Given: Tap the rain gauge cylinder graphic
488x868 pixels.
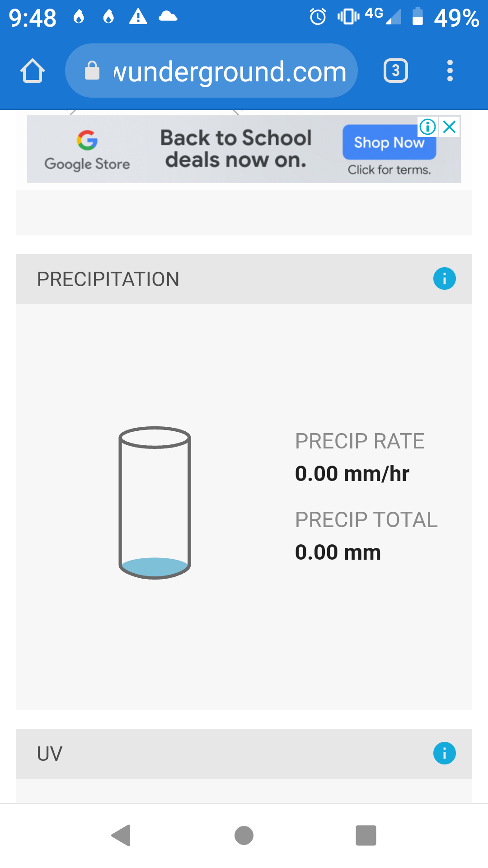Looking at the screenshot, I should (x=155, y=503).
